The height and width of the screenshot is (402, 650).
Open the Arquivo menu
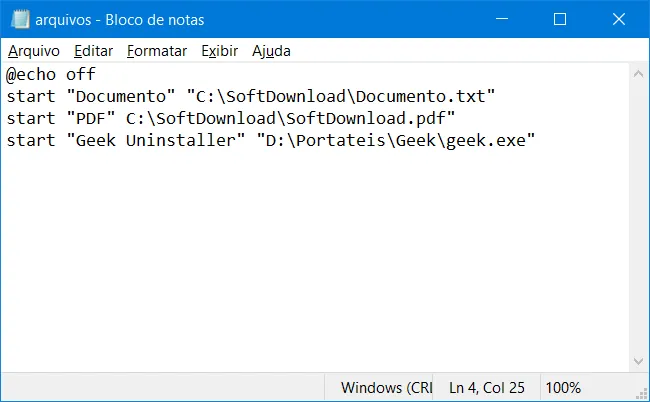[34, 51]
